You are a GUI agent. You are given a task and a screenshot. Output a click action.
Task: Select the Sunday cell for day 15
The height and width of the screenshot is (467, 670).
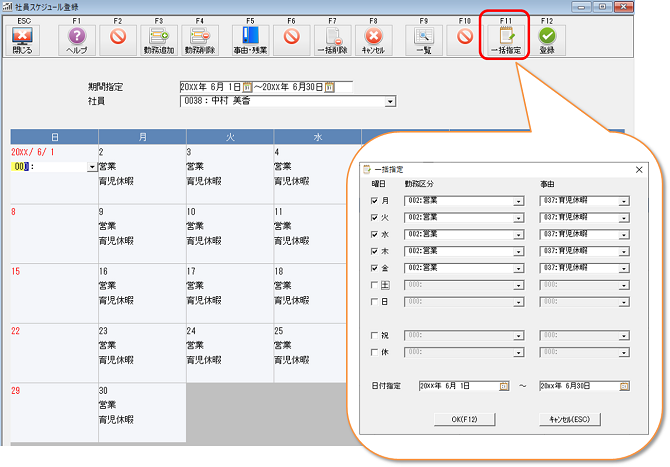[x=54, y=294]
